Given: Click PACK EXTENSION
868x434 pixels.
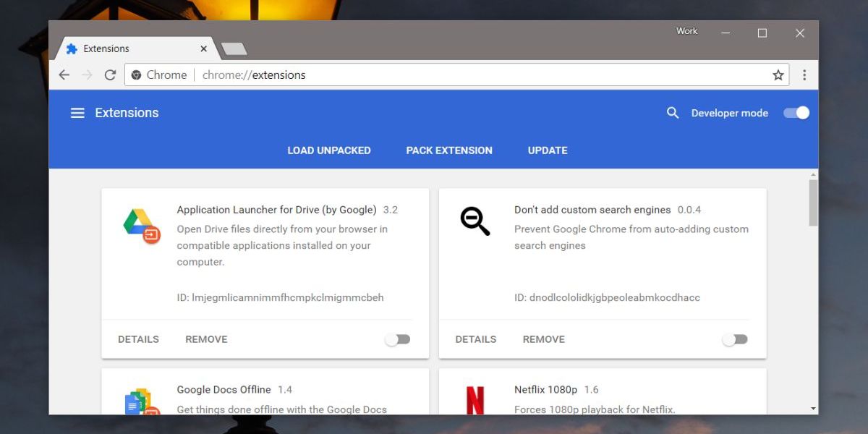Looking at the screenshot, I should [449, 150].
